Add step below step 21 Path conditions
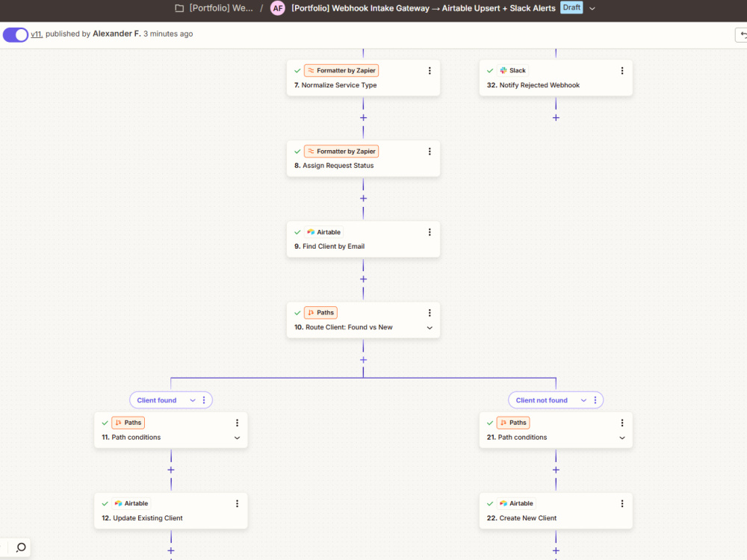747x560 pixels. point(556,470)
